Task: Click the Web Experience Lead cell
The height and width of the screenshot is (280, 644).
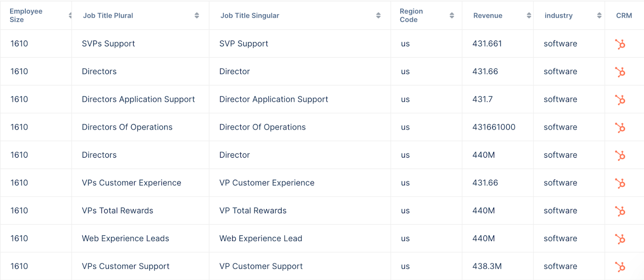Action: coord(260,238)
